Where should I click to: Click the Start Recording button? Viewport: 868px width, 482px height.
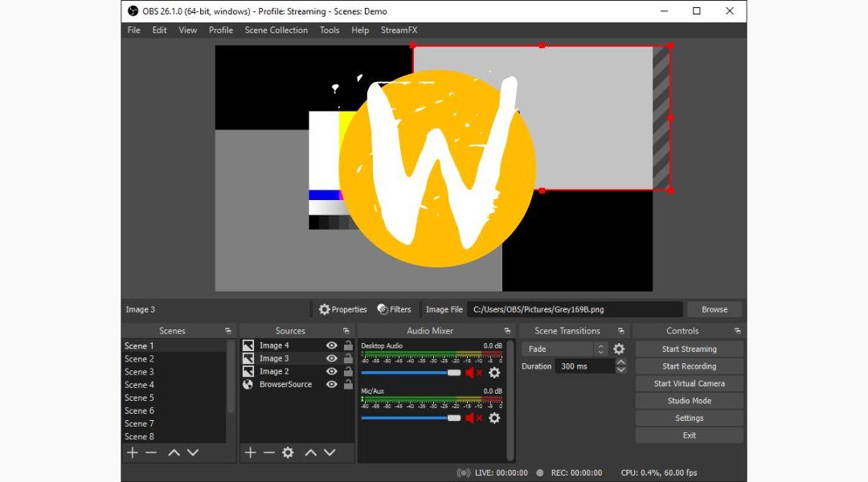coord(689,366)
